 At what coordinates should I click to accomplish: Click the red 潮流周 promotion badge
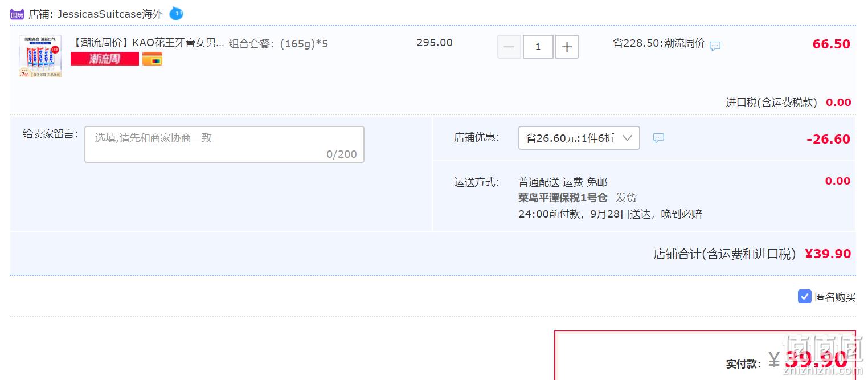(105, 59)
